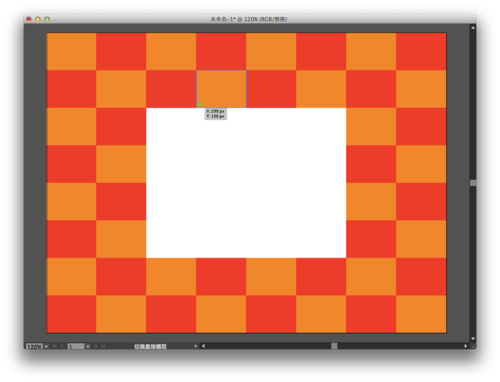
Task: Go to the first artboard
Action: pos(55,346)
